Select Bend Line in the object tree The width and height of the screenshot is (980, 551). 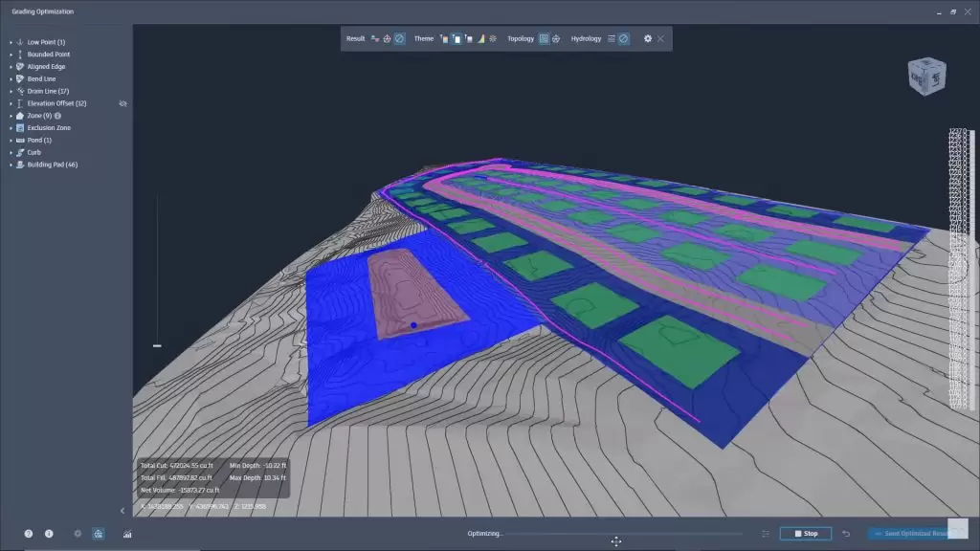tap(41, 79)
